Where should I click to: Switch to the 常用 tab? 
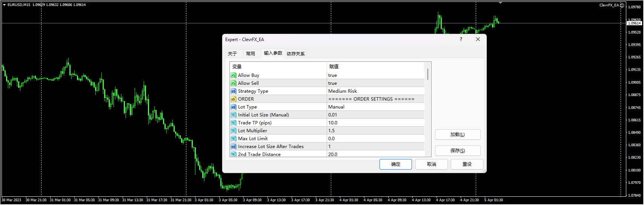tap(251, 54)
